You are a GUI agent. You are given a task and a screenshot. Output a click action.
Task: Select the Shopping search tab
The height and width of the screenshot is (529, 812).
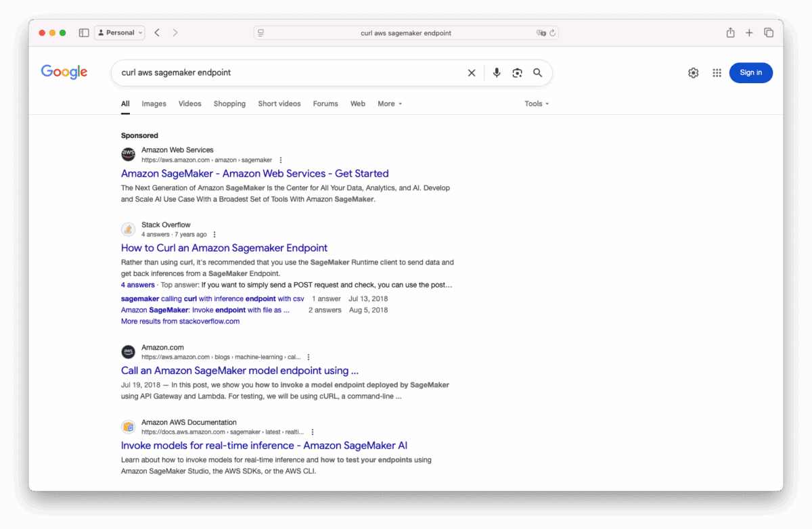(x=229, y=103)
